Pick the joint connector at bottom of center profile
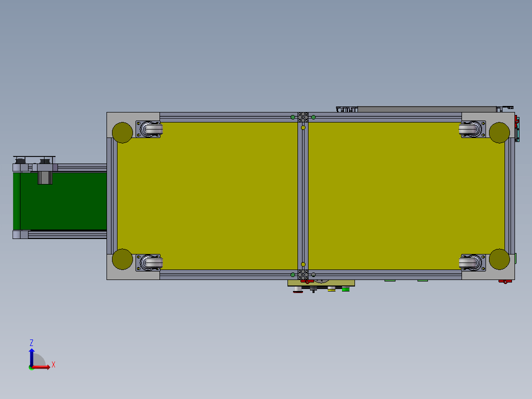 (303, 274)
